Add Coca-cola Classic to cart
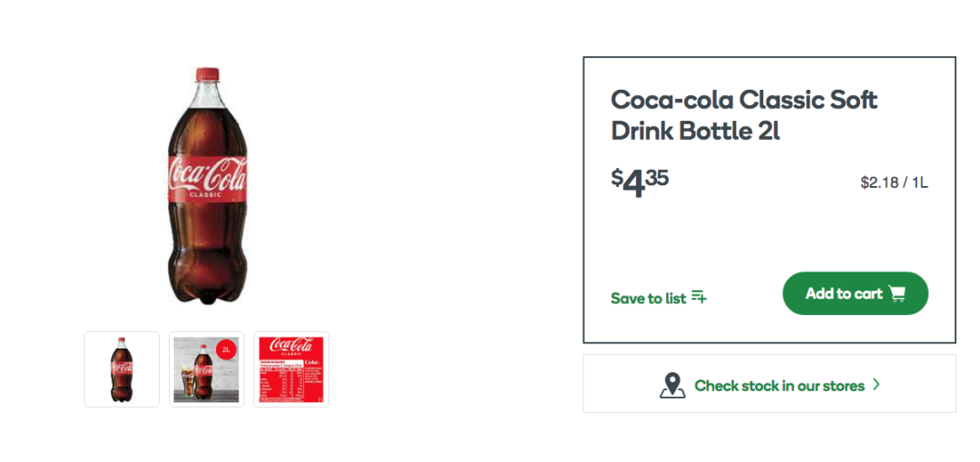The height and width of the screenshot is (462, 980). 855,293
